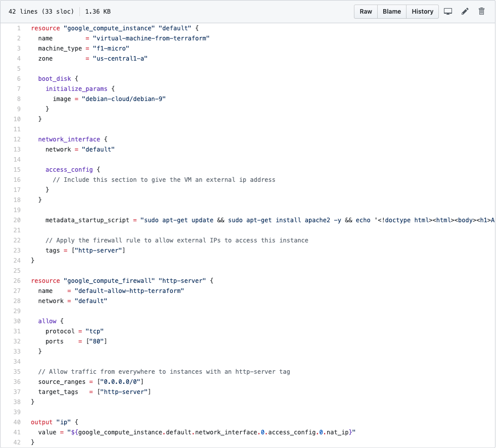Select line 6 starting the boot_disk block
Screen dimensions: 496x448
coord(19,79)
